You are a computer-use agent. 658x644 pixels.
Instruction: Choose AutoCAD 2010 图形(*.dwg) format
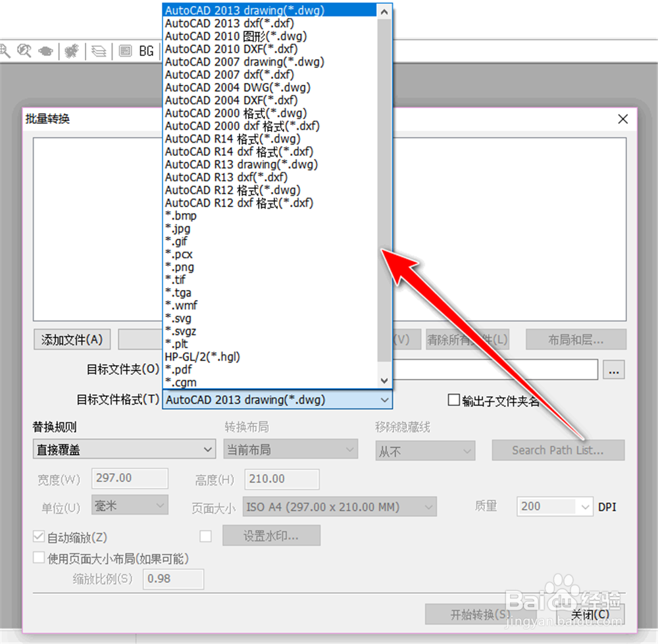pyautogui.click(x=269, y=36)
